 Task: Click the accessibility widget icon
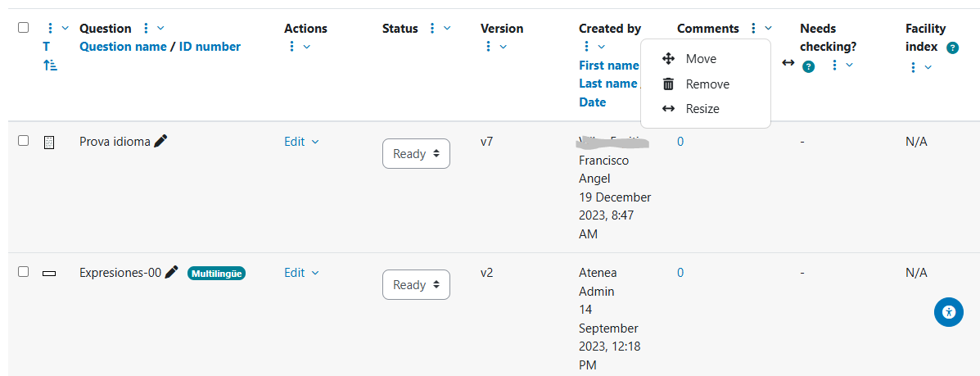coord(948,311)
